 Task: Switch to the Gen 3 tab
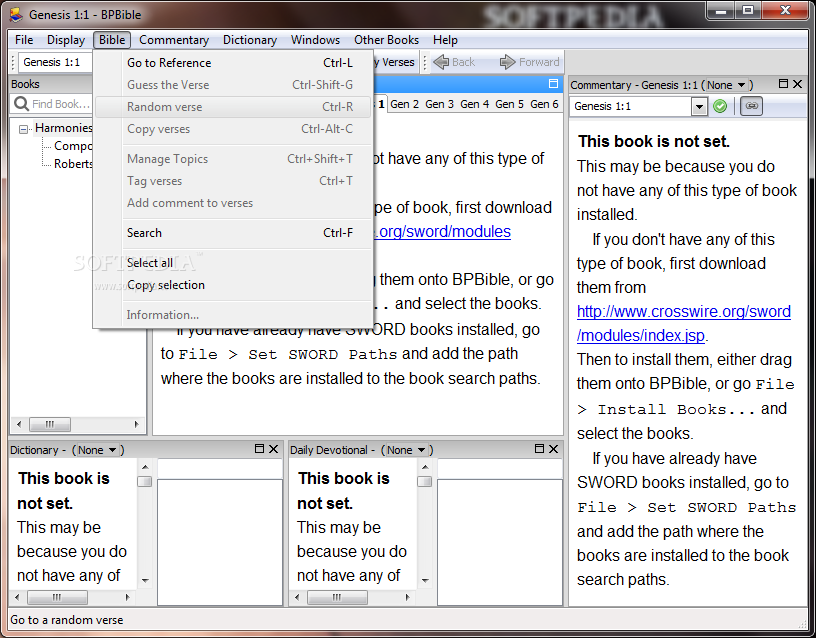click(x=439, y=104)
